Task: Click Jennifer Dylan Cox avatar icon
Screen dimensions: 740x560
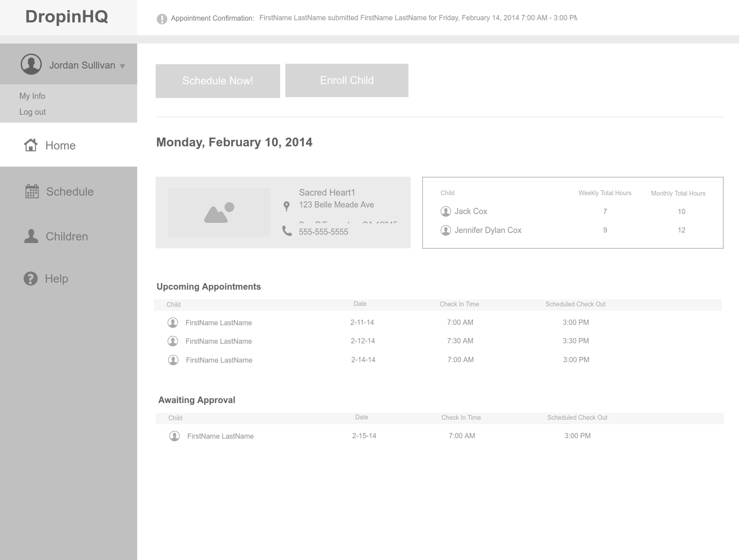Action: point(446,230)
